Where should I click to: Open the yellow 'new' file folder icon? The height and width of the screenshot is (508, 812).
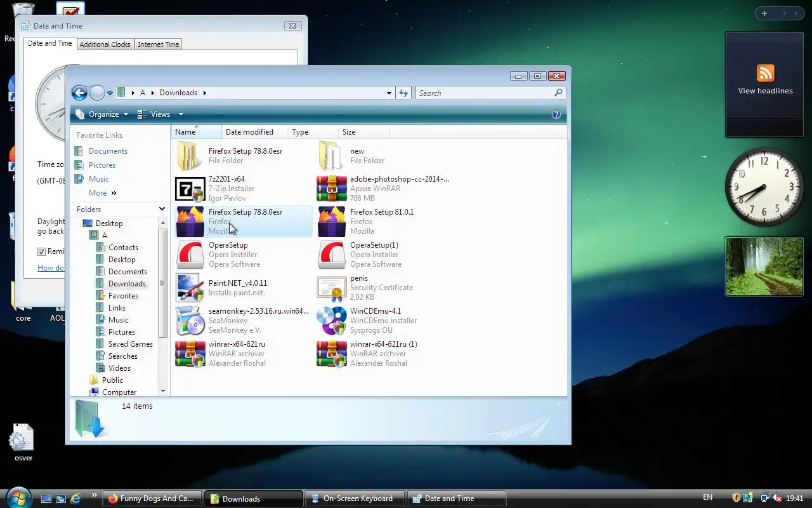pyautogui.click(x=331, y=156)
